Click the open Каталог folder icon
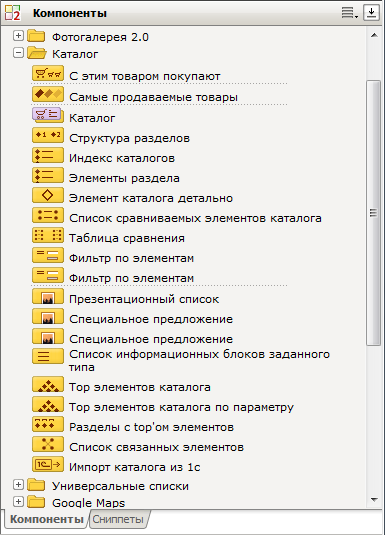 pos(37,53)
